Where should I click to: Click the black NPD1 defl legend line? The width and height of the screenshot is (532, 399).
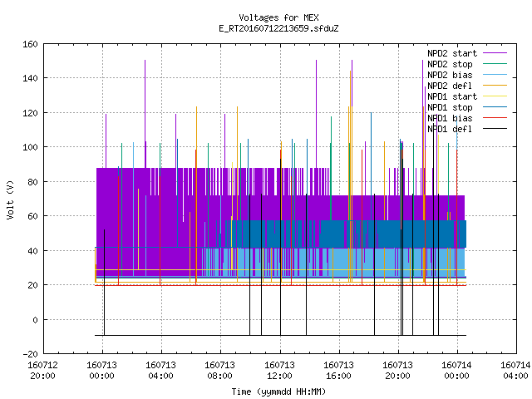pyautogui.click(x=495, y=129)
